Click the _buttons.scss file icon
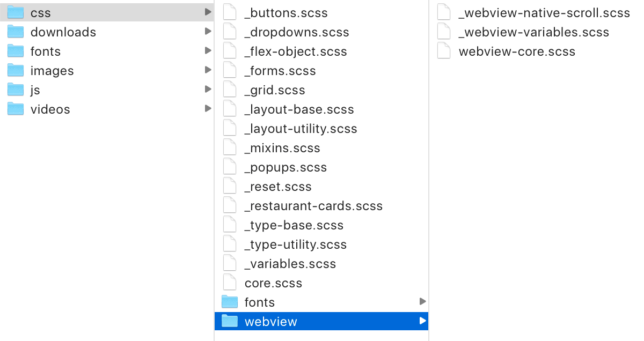This screenshot has height=341, width=644. [x=230, y=13]
